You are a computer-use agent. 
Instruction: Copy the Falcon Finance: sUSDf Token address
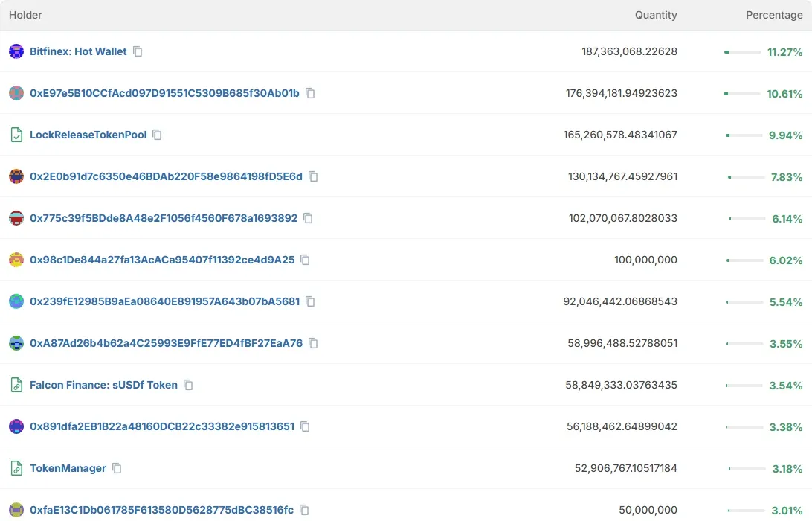click(189, 385)
